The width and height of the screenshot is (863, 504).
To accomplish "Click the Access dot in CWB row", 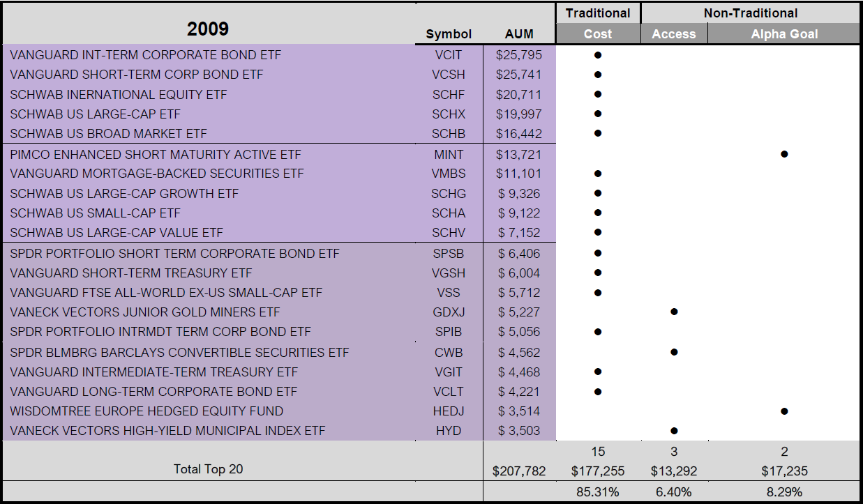I will [x=674, y=352].
